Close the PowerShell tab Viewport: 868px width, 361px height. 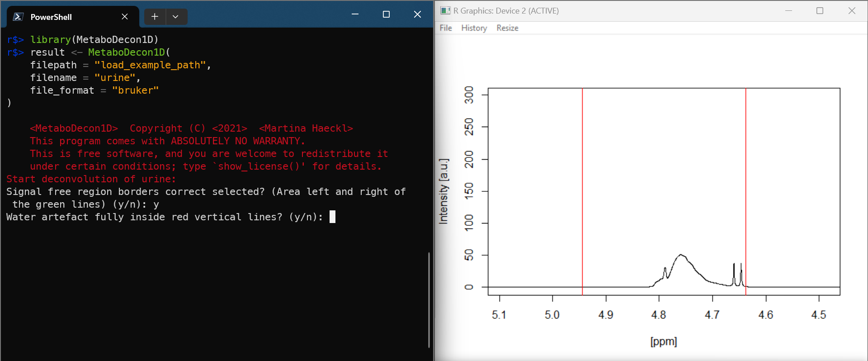click(125, 17)
